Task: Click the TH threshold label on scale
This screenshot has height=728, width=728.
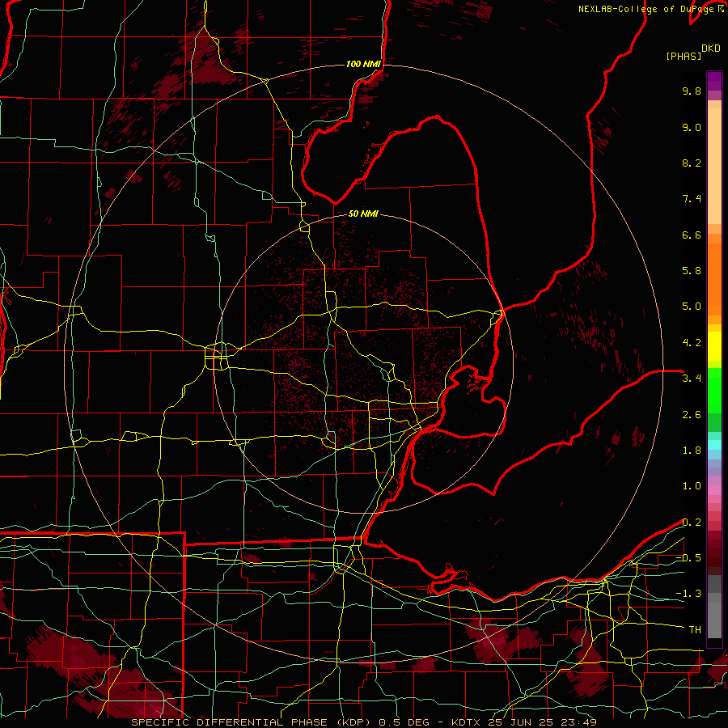Action: point(695,630)
